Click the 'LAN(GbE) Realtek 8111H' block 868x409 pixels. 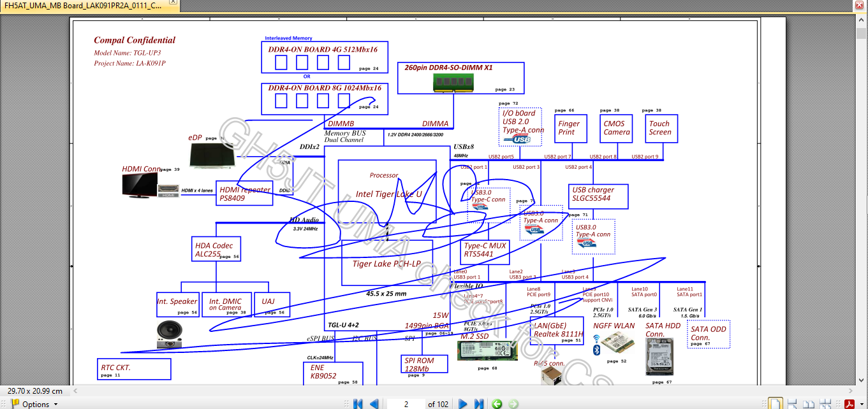point(556,331)
